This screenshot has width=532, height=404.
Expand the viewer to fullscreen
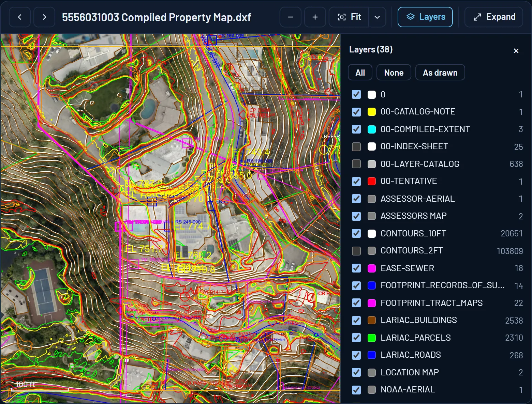click(494, 17)
